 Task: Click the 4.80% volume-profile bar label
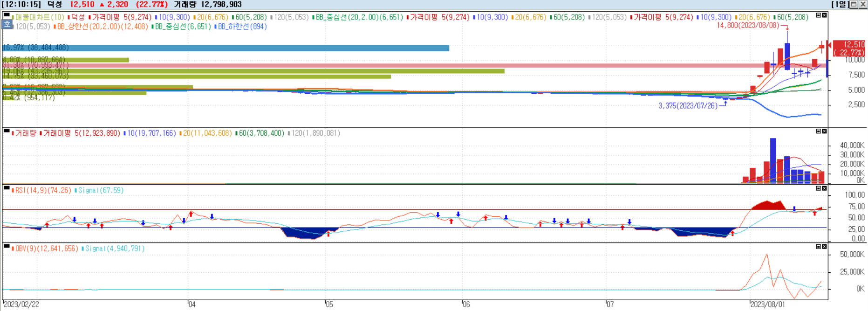(x=34, y=60)
